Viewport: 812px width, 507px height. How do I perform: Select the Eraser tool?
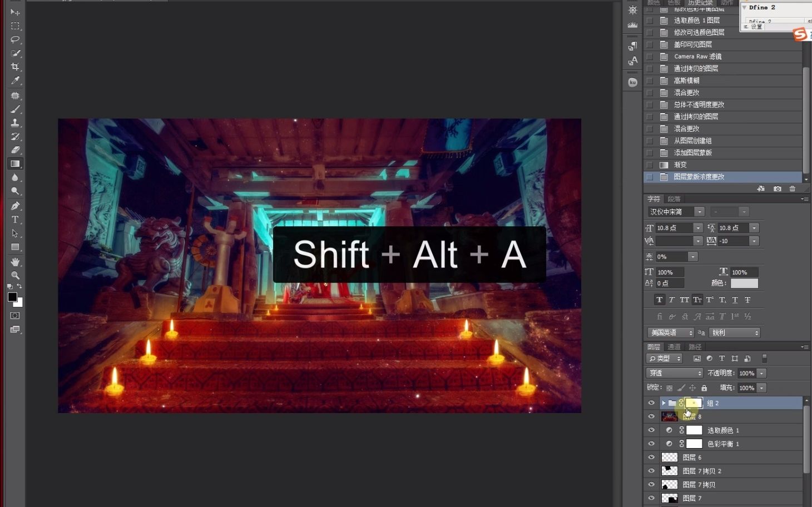click(15, 150)
